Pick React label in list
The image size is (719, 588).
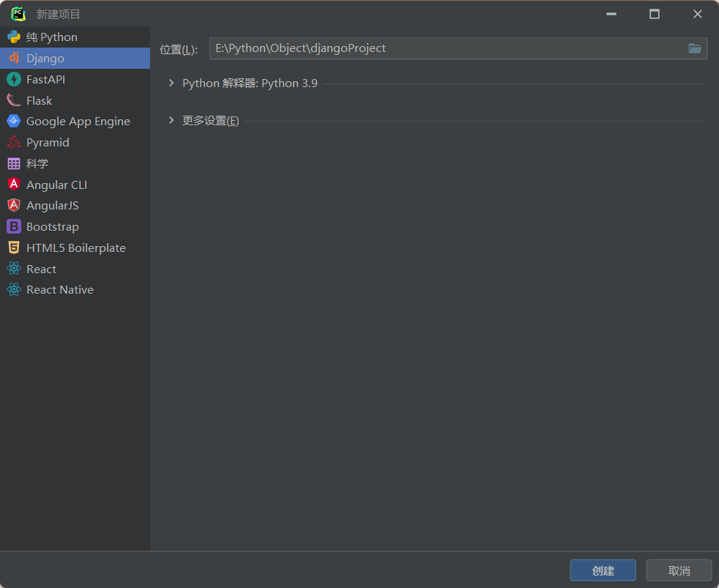pyautogui.click(x=41, y=269)
